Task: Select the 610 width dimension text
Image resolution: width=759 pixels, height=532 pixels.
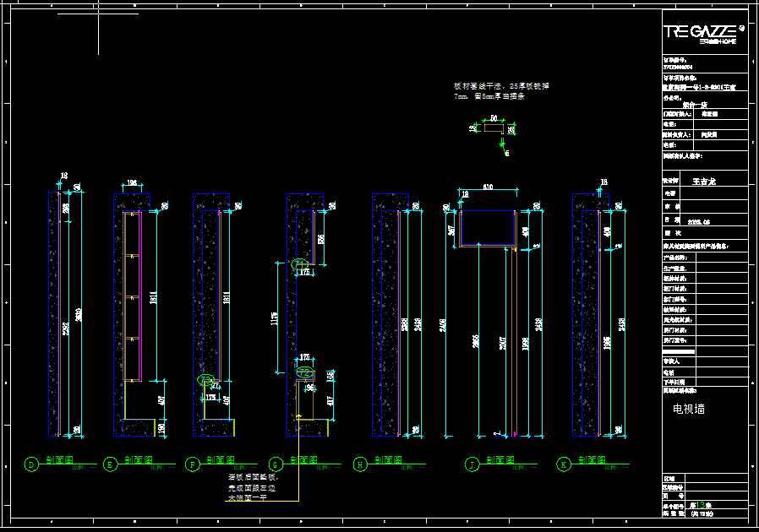Action: (488, 187)
